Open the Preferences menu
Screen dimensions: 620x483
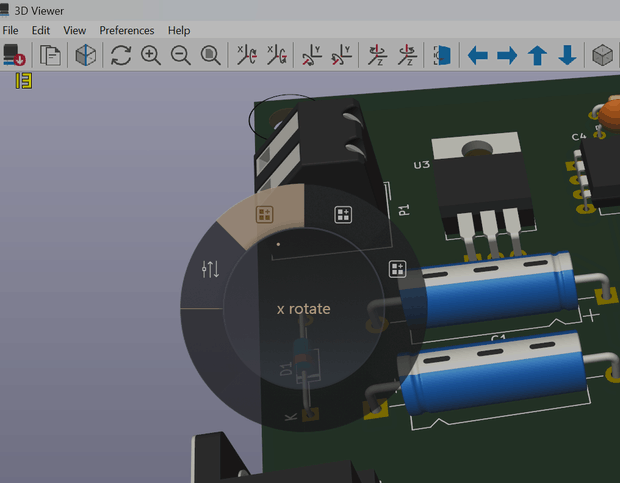coord(127,30)
